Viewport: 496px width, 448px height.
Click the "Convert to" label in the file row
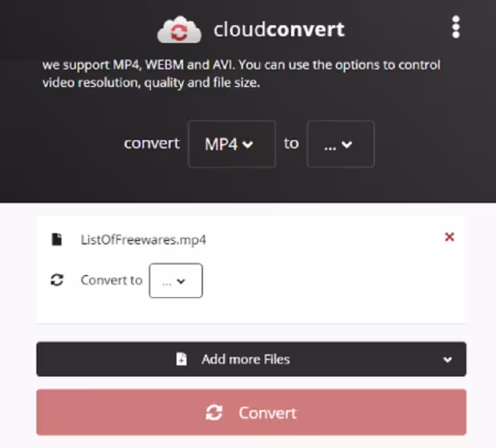[x=112, y=280]
